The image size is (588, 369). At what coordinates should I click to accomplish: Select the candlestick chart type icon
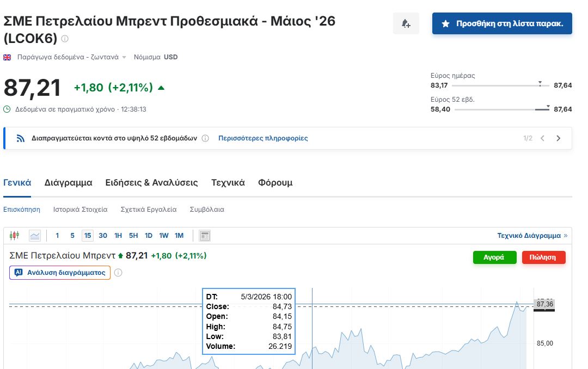click(x=15, y=236)
